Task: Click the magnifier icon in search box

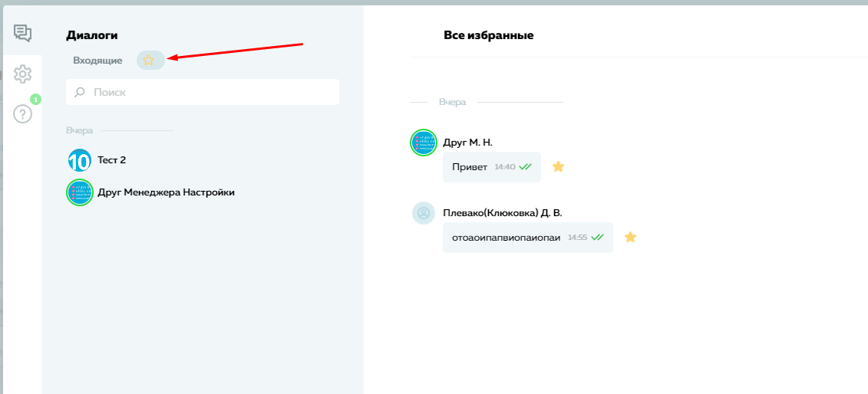Action: point(80,92)
